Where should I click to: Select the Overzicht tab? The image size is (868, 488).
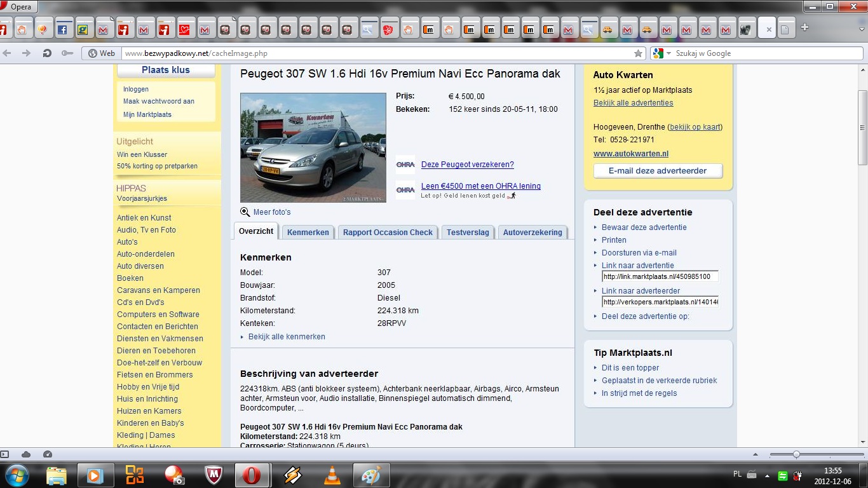pos(256,231)
